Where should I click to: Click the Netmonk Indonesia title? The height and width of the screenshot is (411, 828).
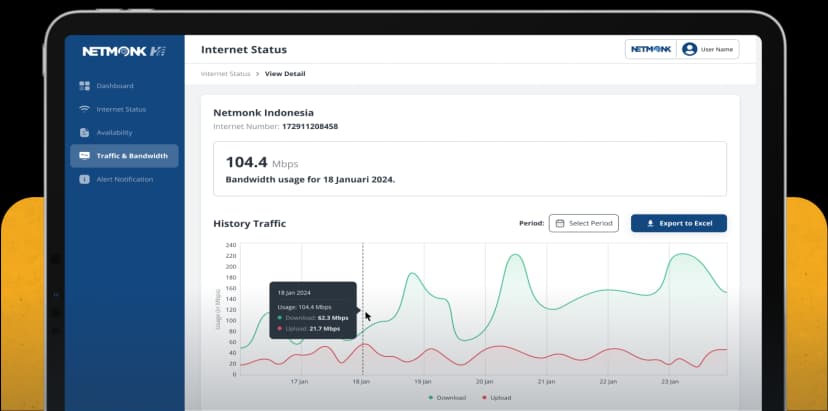click(x=264, y=113)
